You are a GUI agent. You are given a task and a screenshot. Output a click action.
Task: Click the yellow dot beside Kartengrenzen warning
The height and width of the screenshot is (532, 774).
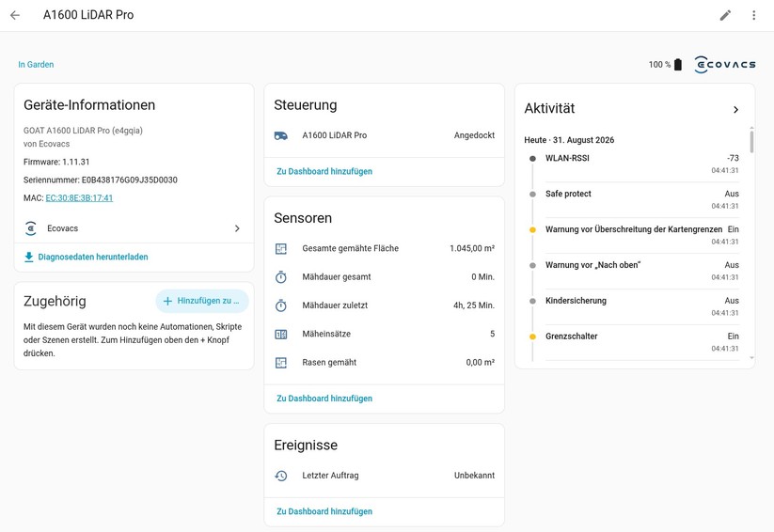532,230
